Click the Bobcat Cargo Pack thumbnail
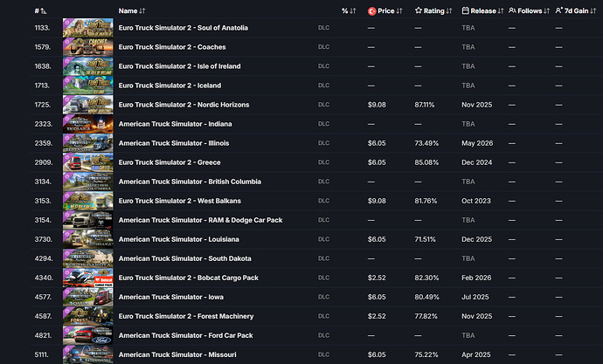Image resolution: width=603 pixels, height=364 pixels. (88, 278)
